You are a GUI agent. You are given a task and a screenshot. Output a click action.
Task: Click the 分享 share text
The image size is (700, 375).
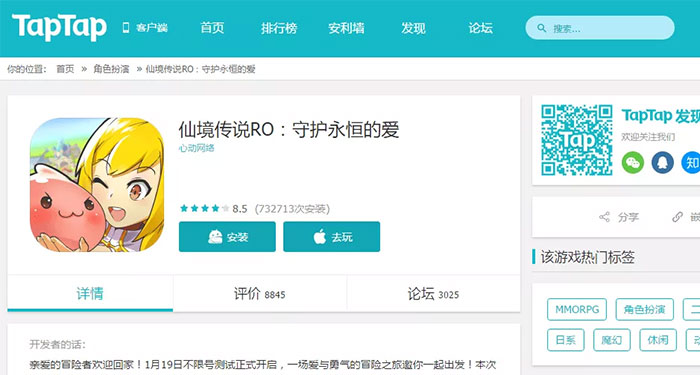click(629, 217)
